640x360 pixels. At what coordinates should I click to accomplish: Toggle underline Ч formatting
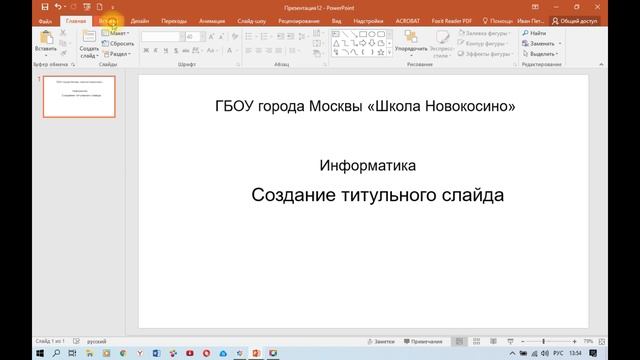click(165, 51)
